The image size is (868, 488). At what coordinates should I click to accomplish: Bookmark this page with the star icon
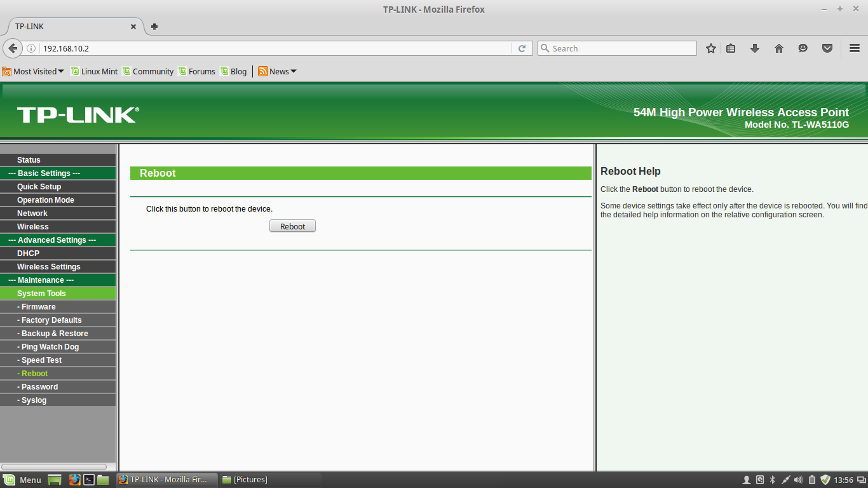click(711, 48)
